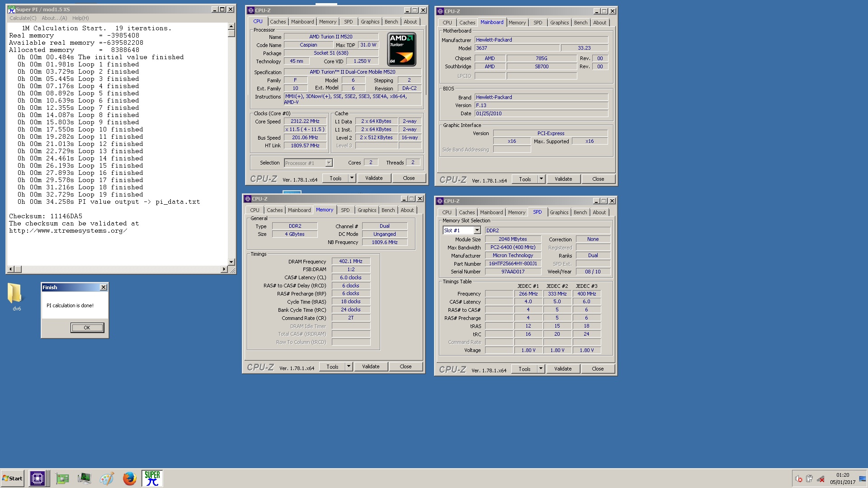Close the Finish dialog with X
The height and width of the screenshot is (488, 868).
[104, 287]
